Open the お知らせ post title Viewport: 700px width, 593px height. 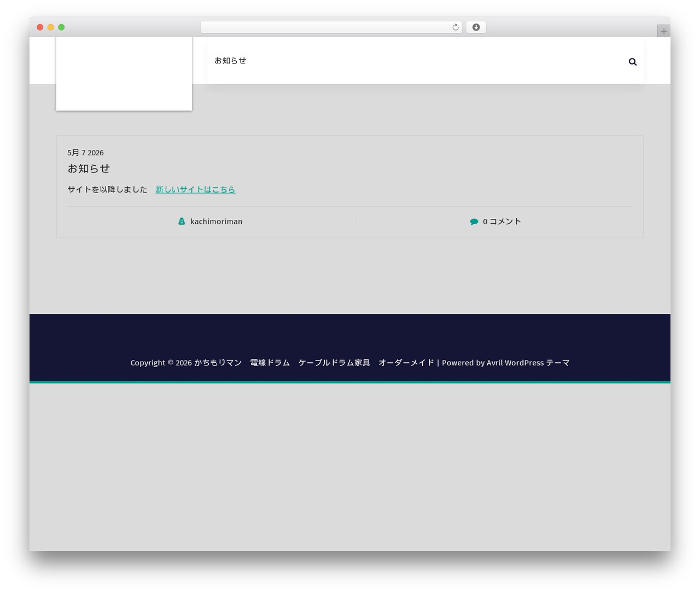pyautogui.click(x=89, y=168)
